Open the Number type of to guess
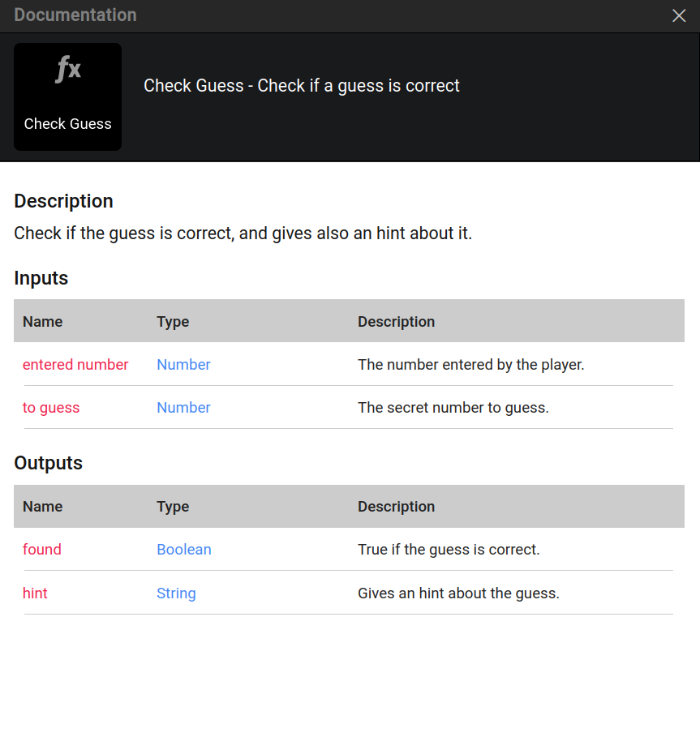Image resolution: width=700 pixels, height=754 pixels. [x=183, y=408]
